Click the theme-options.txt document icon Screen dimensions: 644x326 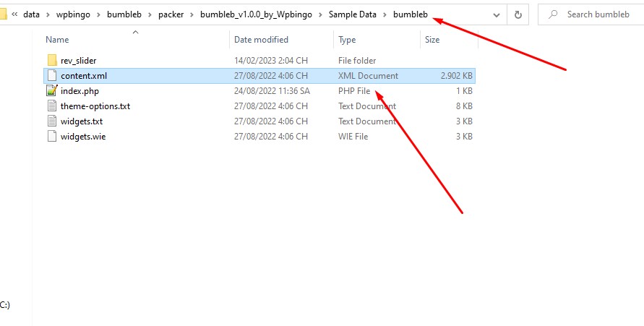pyautogui.click(x=52, y=106)
